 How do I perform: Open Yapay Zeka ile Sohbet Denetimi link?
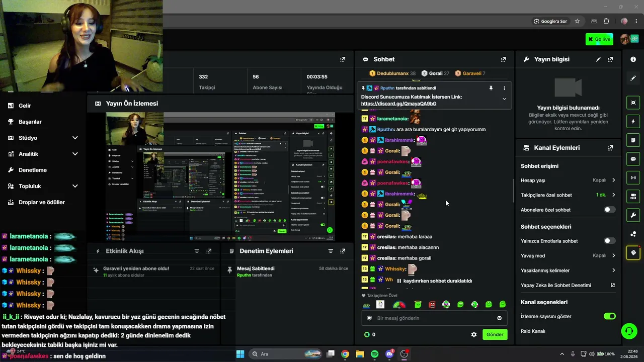(568, 285)
